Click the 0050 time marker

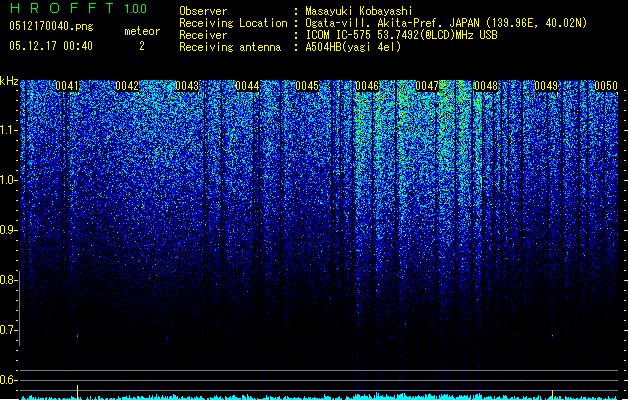(606, 86)
